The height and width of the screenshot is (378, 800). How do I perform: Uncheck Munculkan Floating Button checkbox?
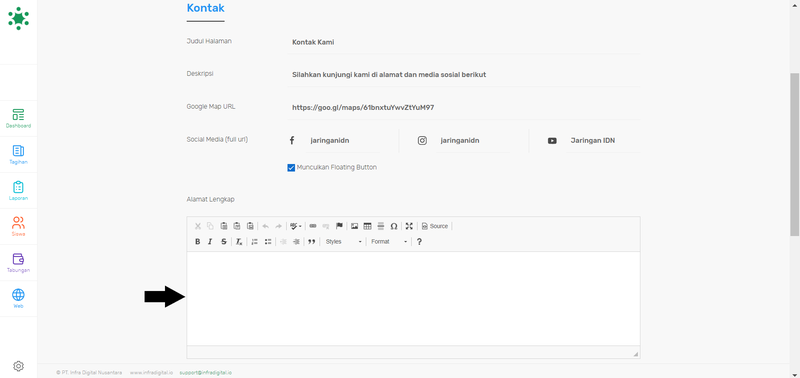[x=291, y=168]
